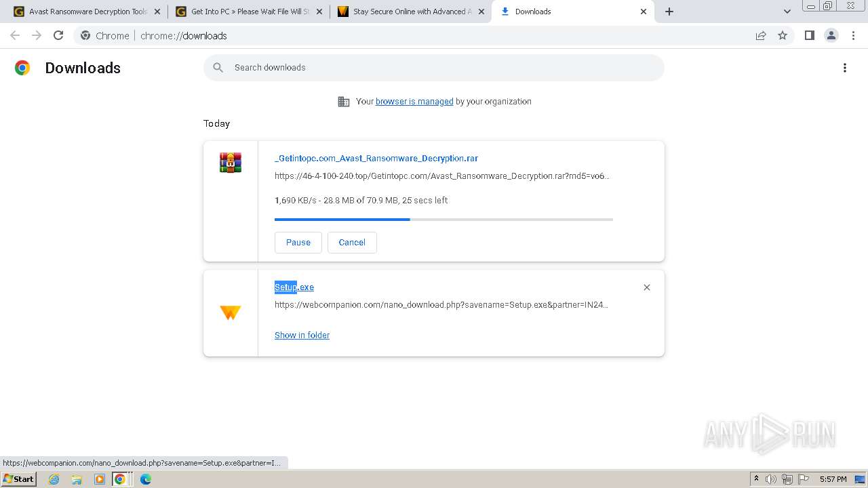This screenshot has width=868, height=488.
Task: Open the side panel icon
Action: [x=809, y=35]
